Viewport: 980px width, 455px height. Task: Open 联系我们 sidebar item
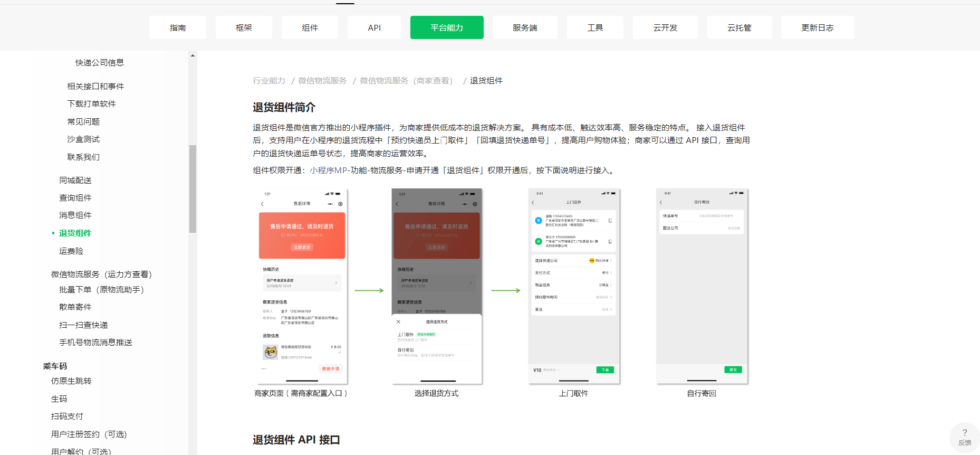[83, 157]
